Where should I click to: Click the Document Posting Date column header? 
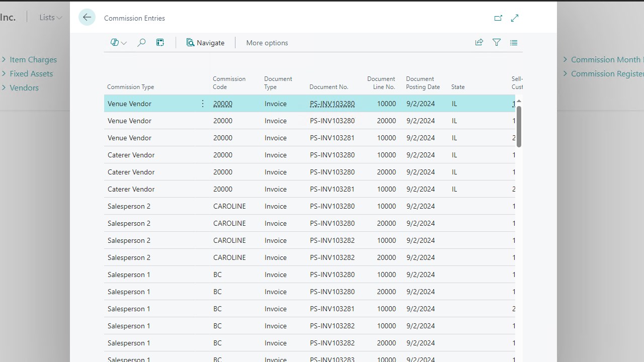[x=423, y=83]
